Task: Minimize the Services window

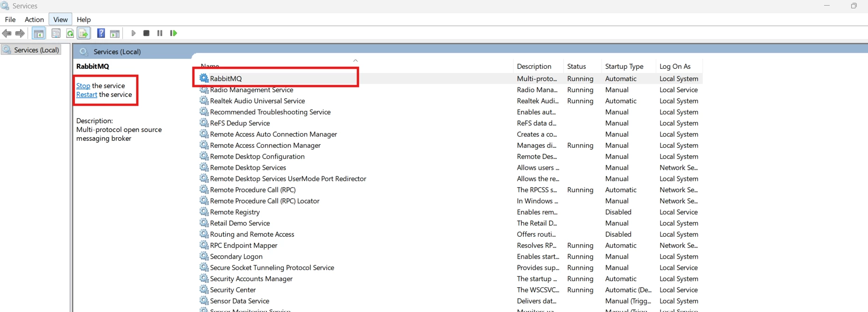Action: (827, 6)
